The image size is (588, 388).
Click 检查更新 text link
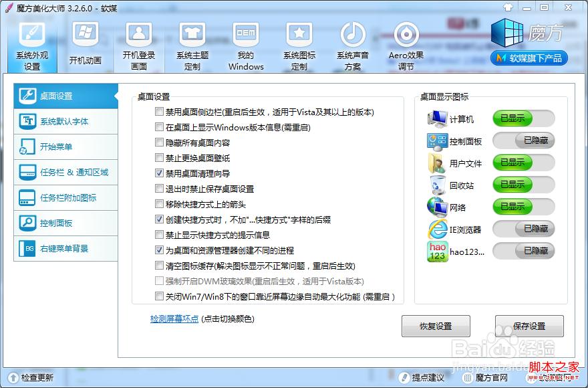(x=37, y=377)
